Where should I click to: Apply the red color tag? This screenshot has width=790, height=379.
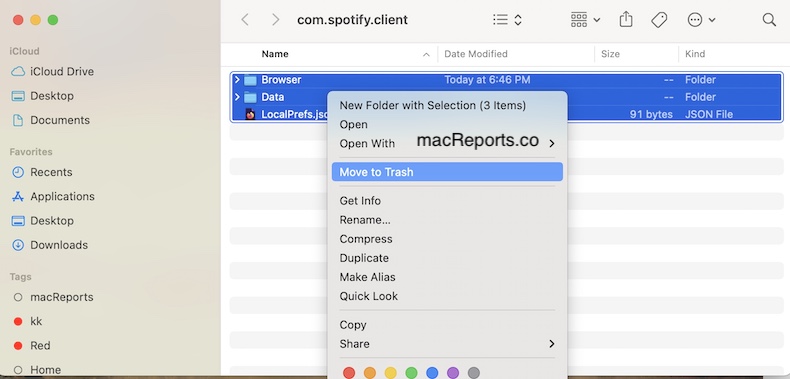pos(349,373)
